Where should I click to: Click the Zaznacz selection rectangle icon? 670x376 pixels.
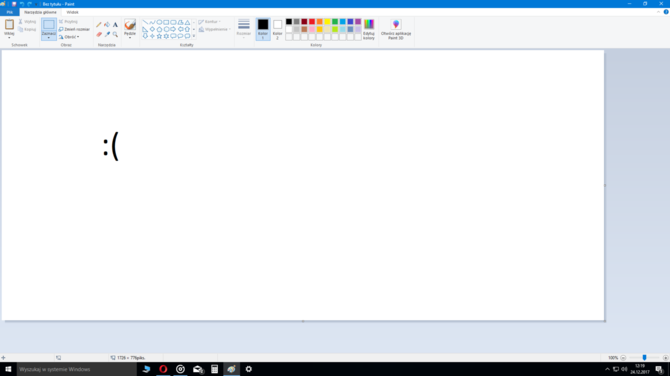pyautogui.click(x=49, y=25)
